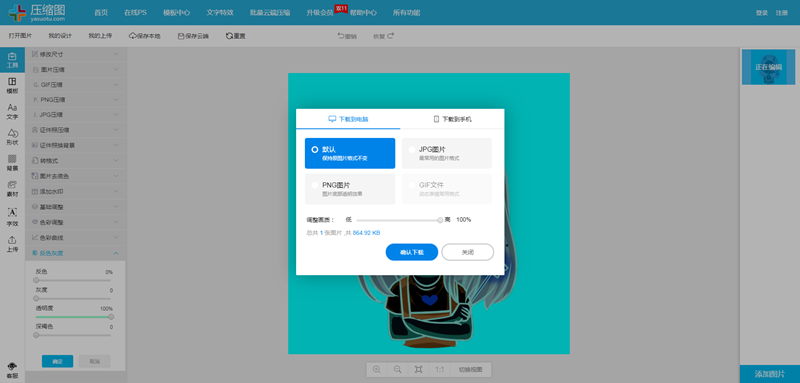Click 我的设计 my designs in toolbar
This screenshot has width=800, height=383.
(60, 36)
